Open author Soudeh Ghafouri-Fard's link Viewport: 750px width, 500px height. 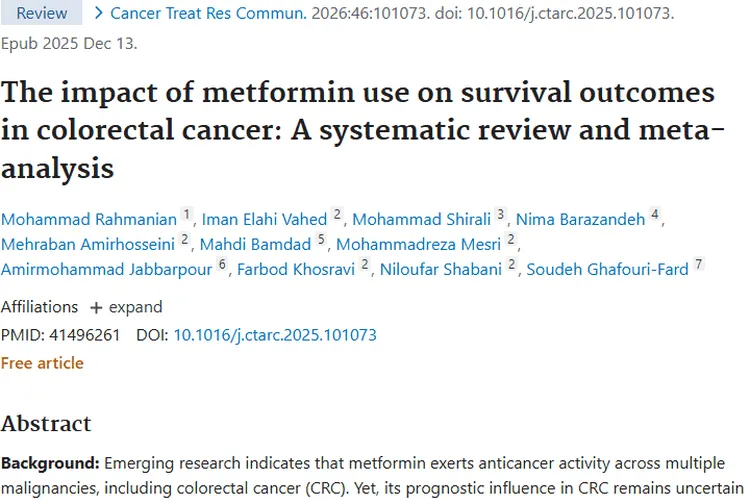607,270
